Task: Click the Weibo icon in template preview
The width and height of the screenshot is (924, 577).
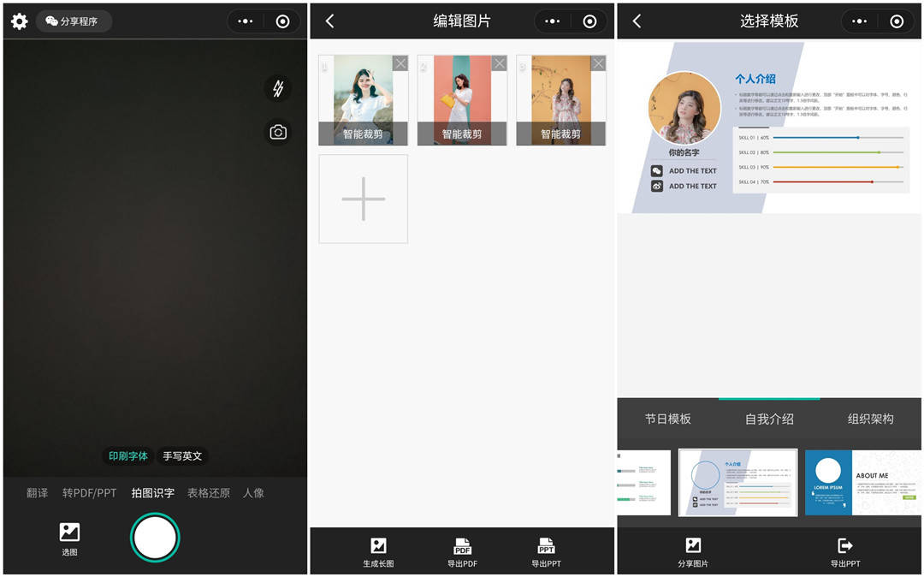Action: [x=657, y=187]
